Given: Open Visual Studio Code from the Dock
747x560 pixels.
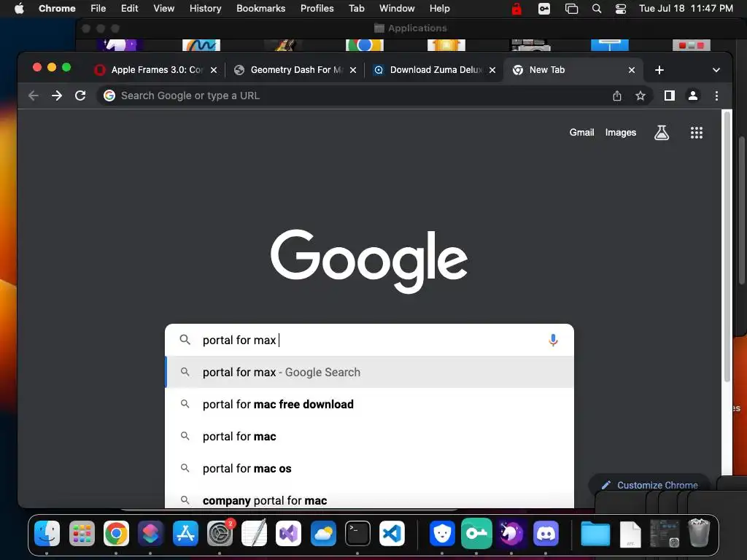Looking at the screenshot, I should click(392, 533).
